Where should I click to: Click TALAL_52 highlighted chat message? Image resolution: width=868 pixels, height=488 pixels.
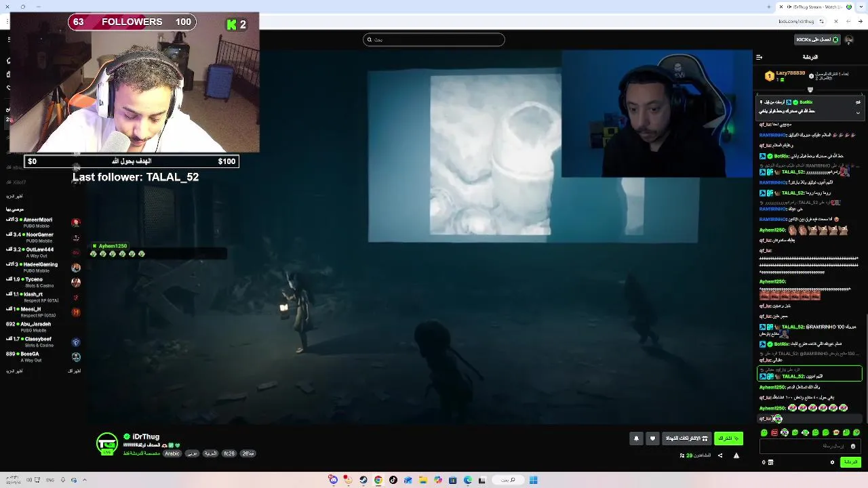tap(810, 373)
